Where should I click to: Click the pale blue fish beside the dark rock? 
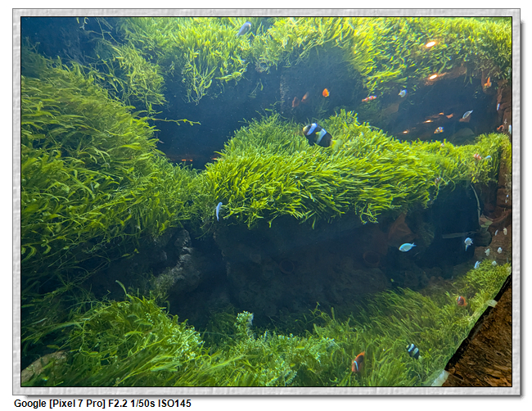(x=407, y=246)
